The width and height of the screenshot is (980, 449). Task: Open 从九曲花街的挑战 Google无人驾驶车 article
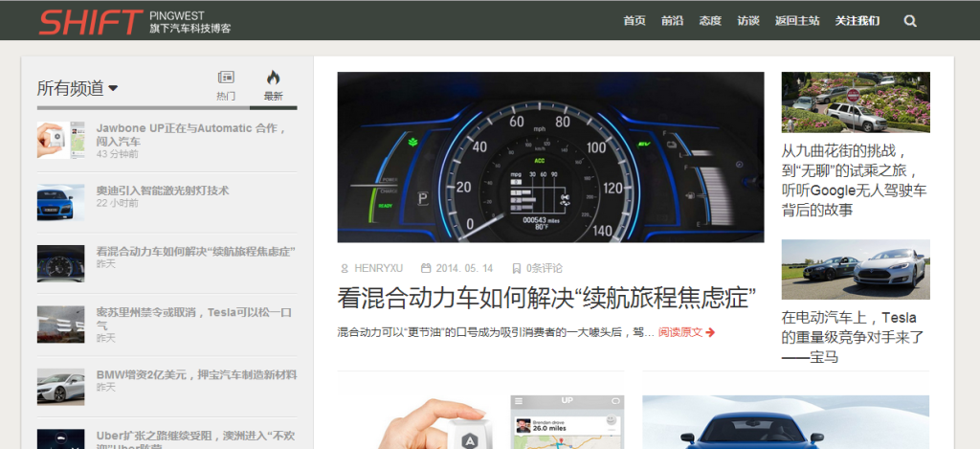(854, 180)
